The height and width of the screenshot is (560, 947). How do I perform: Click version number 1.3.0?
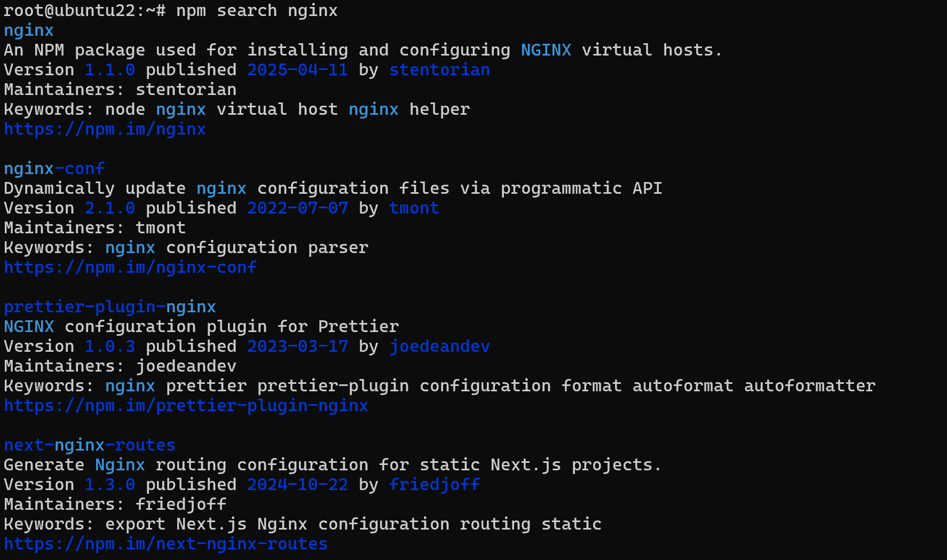pyautogui.click(x=110, y=485)
